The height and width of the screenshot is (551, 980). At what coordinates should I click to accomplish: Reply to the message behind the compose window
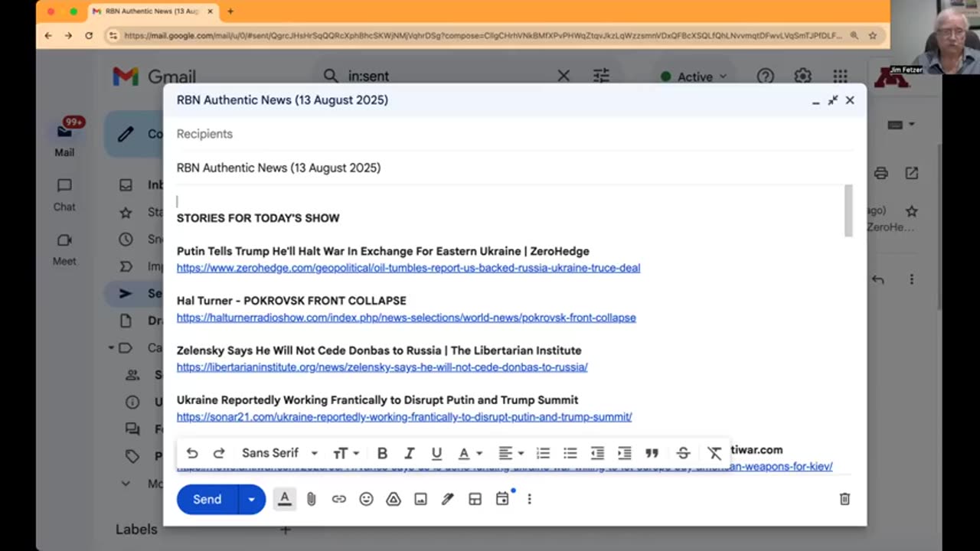(x=878, y=279)
